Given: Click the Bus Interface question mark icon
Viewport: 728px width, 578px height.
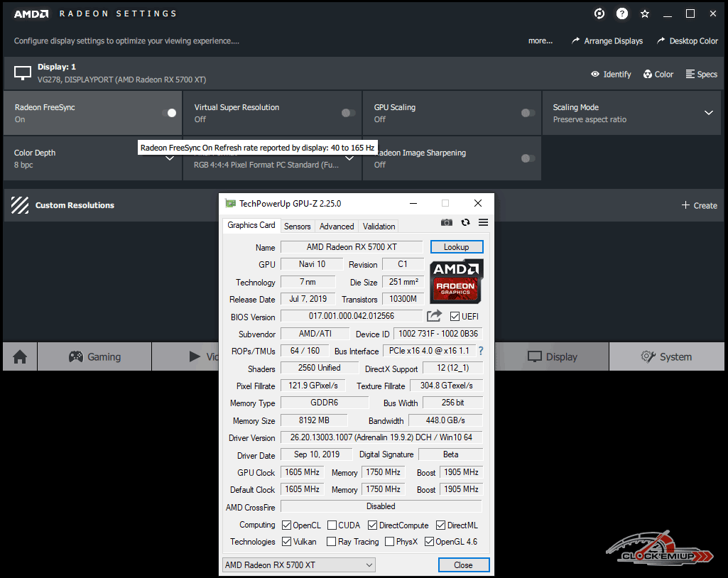Looking at the screenshot, I should 481,351.
